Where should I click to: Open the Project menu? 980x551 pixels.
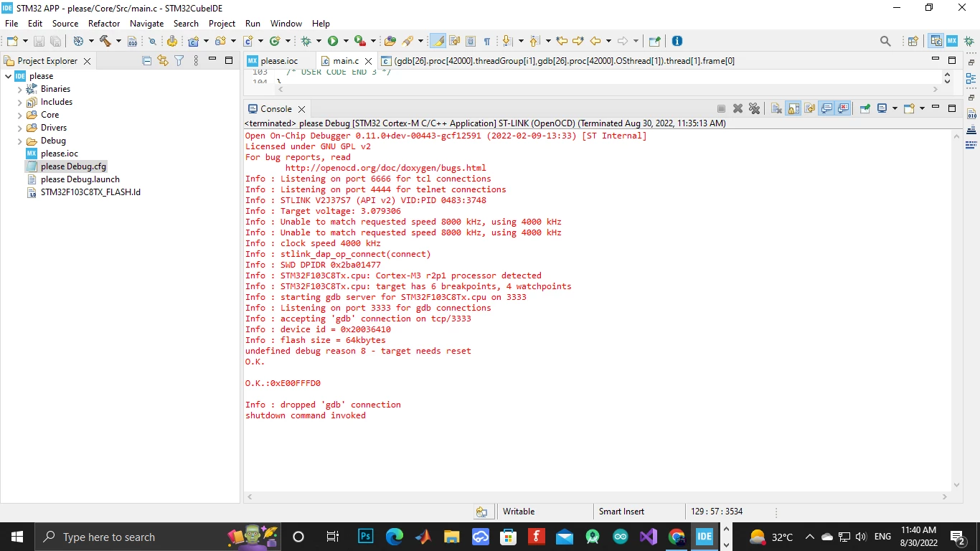222,24
